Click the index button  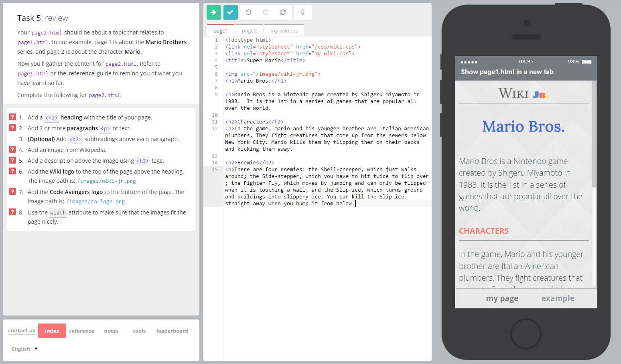click(52, 331)
